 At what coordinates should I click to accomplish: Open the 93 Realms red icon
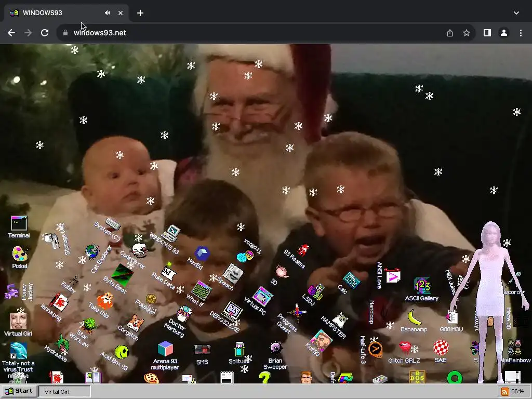tap(303, 250)
